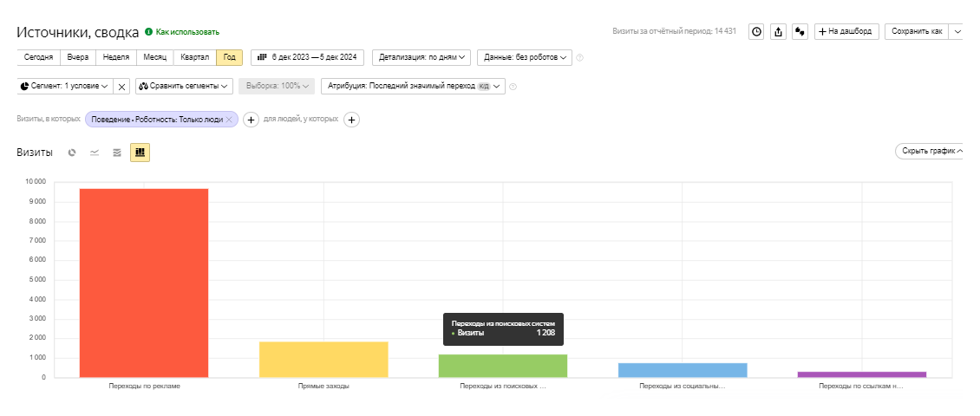980x416 pixels.
Task: Open report history clock icon
Action: click(x=756, y=31)
